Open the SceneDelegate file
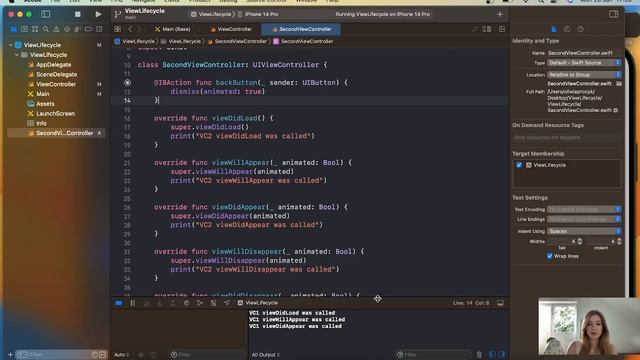The height and width of the screenshot is (360, 640). (56, 74)
